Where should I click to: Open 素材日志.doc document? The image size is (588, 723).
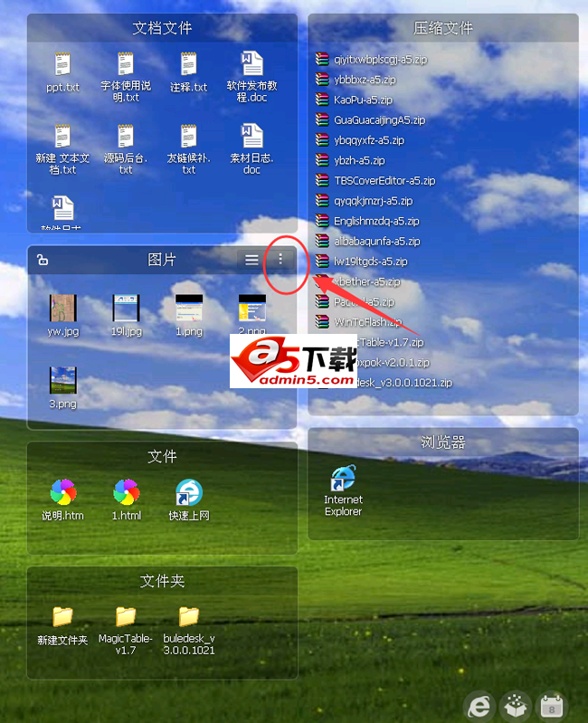[x=251, y=137]
